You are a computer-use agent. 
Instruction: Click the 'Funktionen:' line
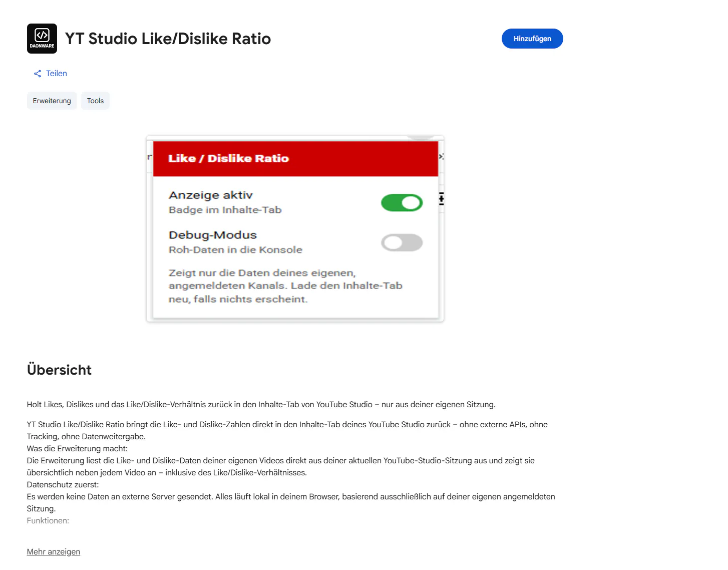click(x=48, y=520)
